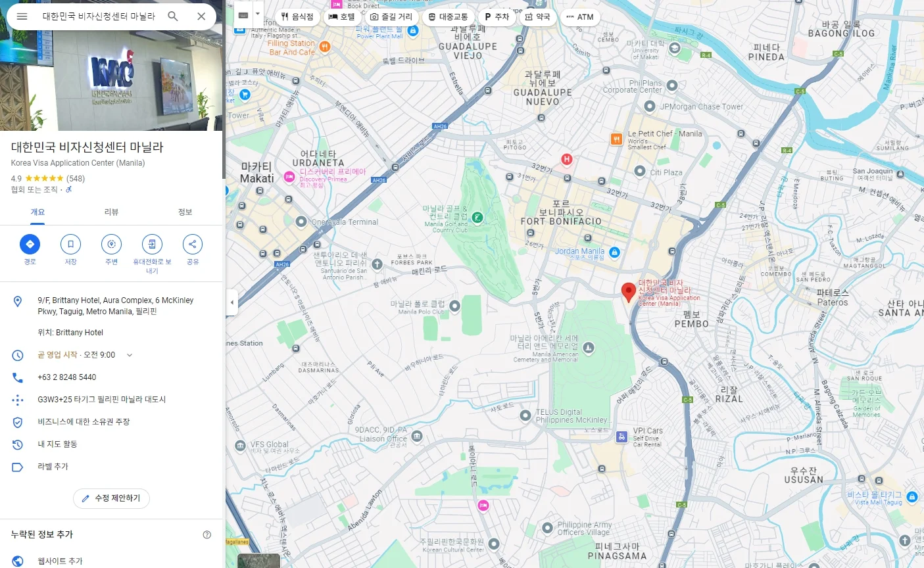The image size is (924, 568).
Task: Filter map by 대중교통 chip
Action: pos(448,16)
